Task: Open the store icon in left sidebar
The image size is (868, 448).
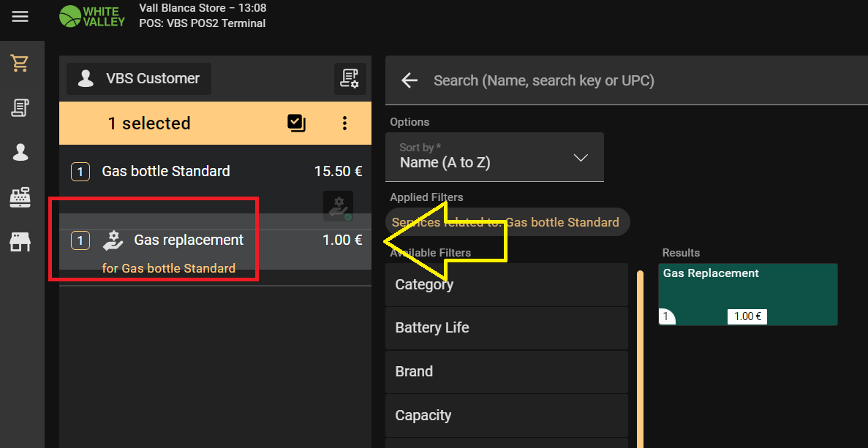Action: click(x=20, y=242)
